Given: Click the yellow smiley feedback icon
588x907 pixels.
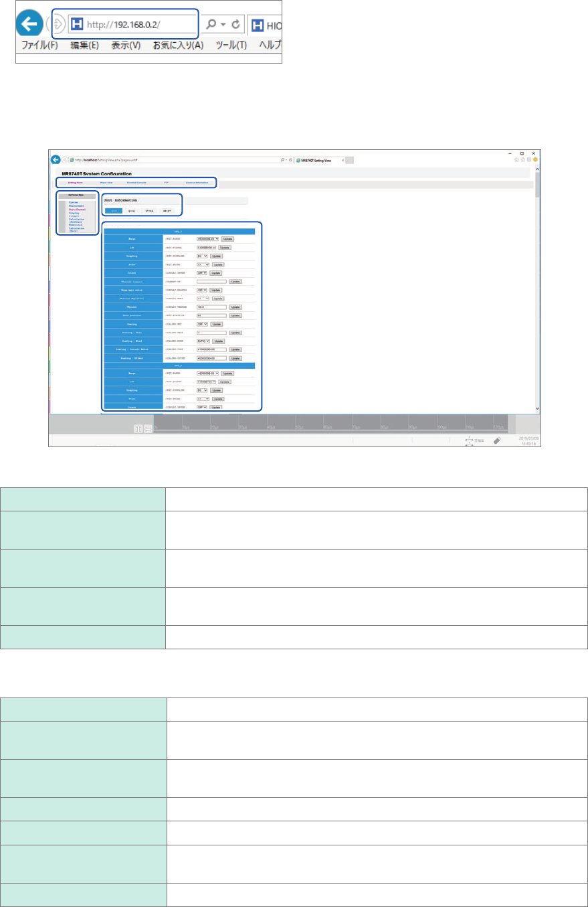Looking at the screenshot, I should pyautogui.click(x=534, y=160).
